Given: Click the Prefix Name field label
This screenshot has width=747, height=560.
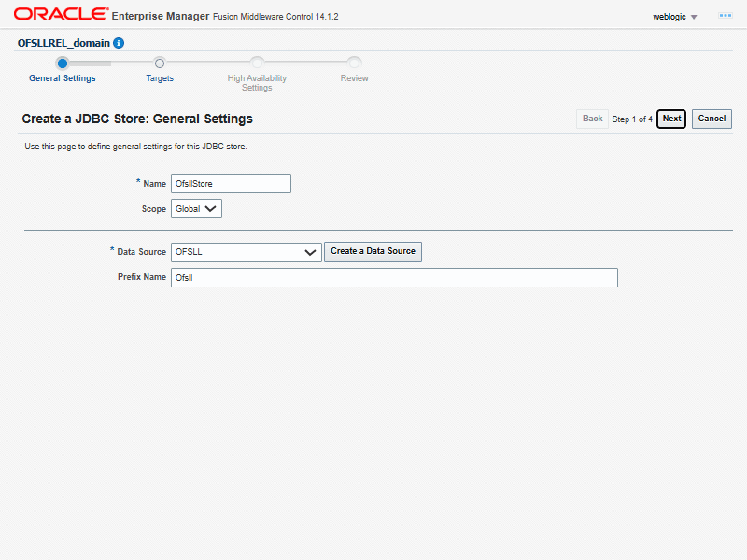Looking at the screenshot, I should coord(142,277).
